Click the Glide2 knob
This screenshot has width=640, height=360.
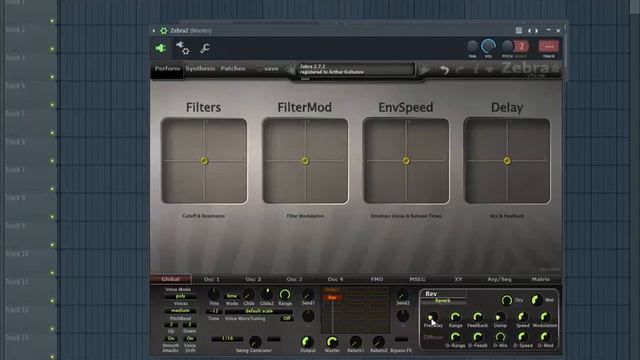267,294
